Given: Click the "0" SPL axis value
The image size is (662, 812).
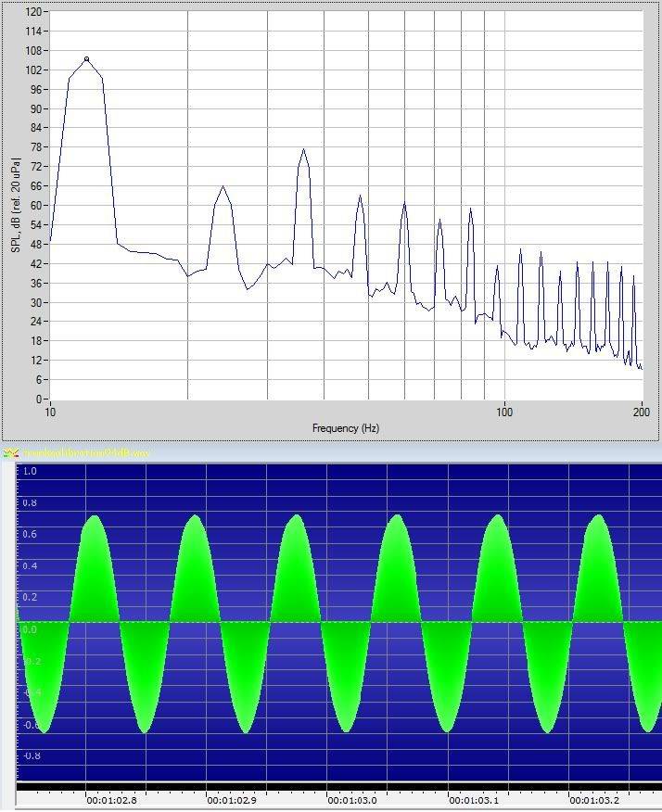Looking at the screenshot, I should coord(39,400).
